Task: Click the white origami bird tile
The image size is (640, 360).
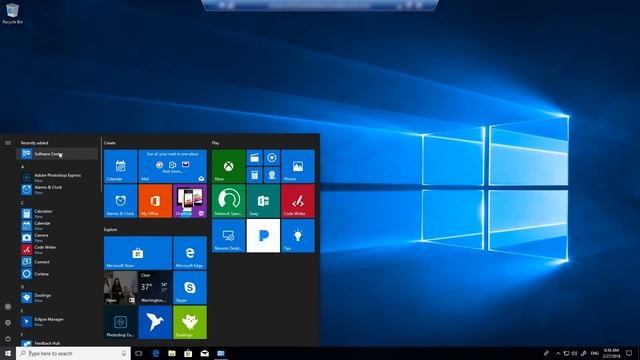Action: pyautogui.click(x=155, y=322)
